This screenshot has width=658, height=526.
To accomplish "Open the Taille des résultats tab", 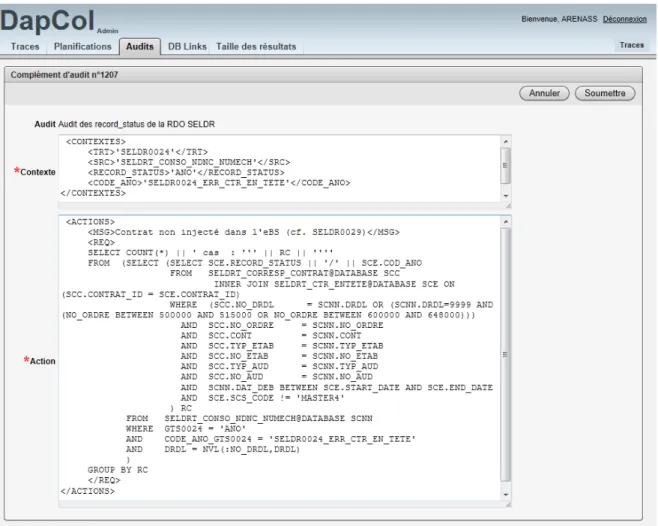I will pos(256,46).
